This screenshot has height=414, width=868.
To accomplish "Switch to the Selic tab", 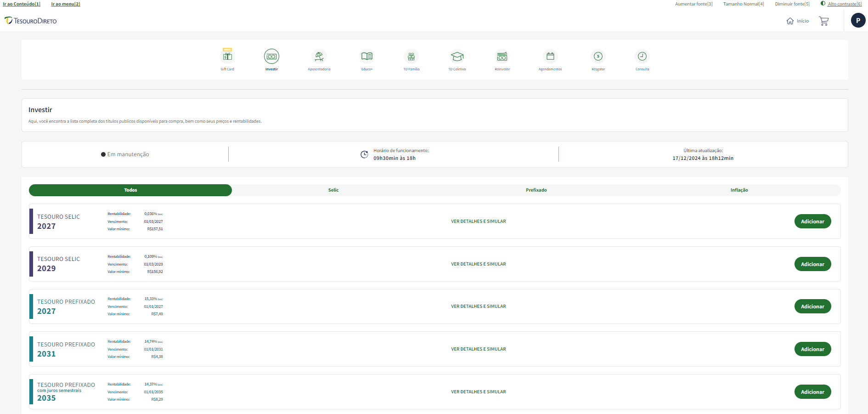I will pyautogui.click(x=333, y=190).
